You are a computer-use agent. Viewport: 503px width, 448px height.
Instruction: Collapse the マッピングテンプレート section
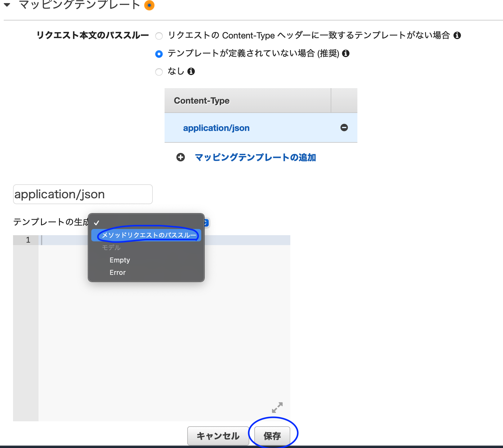pyautogui.click(x=6, y=4)
